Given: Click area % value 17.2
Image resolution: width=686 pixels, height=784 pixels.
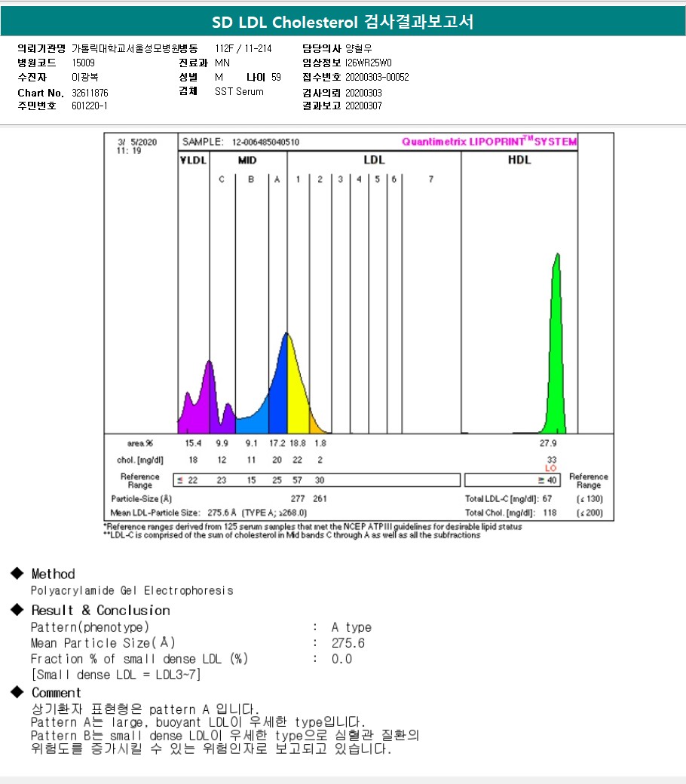Looking at the screenshot, I should pos(277,443).
